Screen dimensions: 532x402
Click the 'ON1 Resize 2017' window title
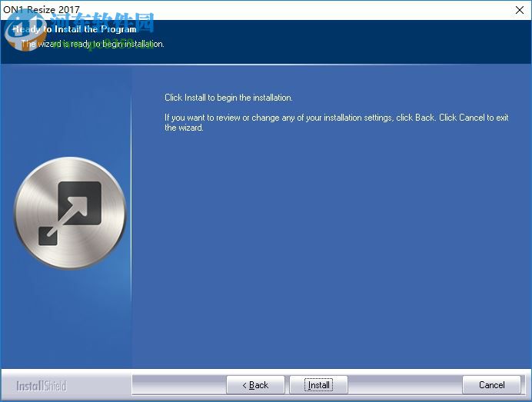point(42,9)
